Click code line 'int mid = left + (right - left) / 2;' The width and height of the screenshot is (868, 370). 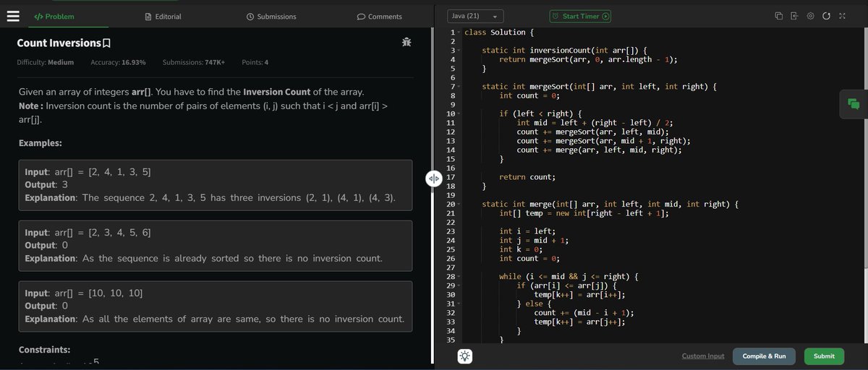[x=595, y=123]
